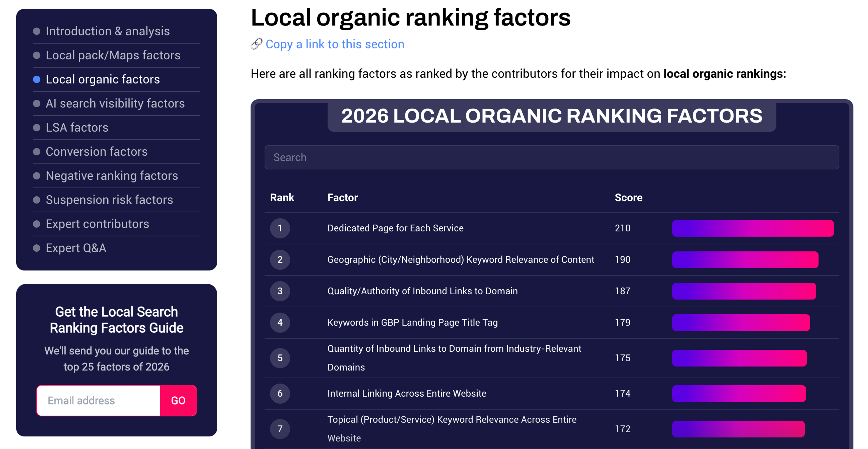
Task: Click 'Keywords in GBP Landing Page Title Tag'
Action: 413,323
